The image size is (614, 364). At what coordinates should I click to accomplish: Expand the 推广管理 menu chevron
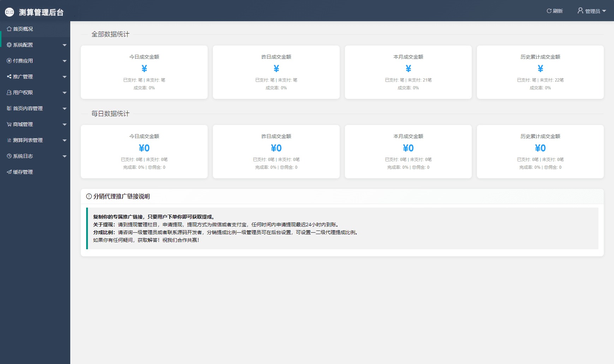click(65, 77)
